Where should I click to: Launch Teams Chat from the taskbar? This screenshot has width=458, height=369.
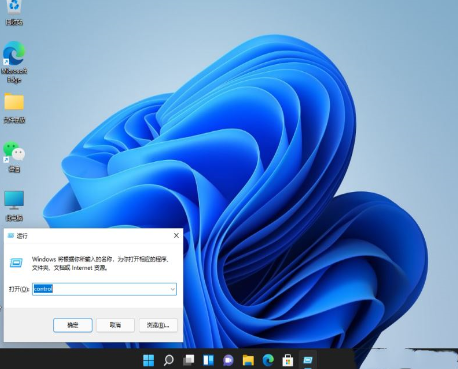228,360
